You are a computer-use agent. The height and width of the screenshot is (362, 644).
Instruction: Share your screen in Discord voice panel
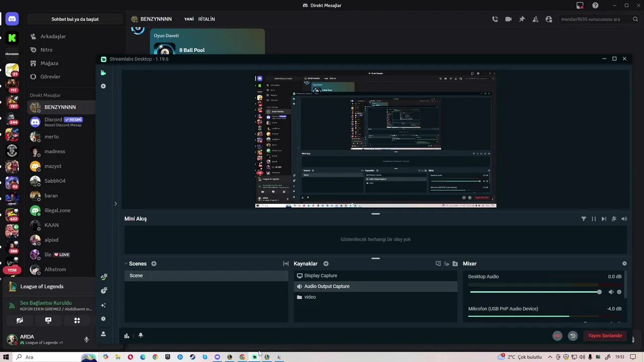[48, 320]
